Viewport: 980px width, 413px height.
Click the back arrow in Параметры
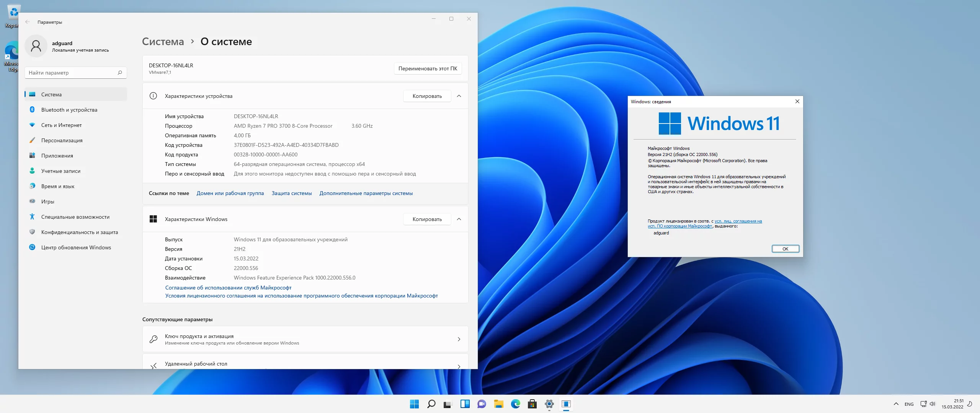pyautogui.click(x=28, y=22)
